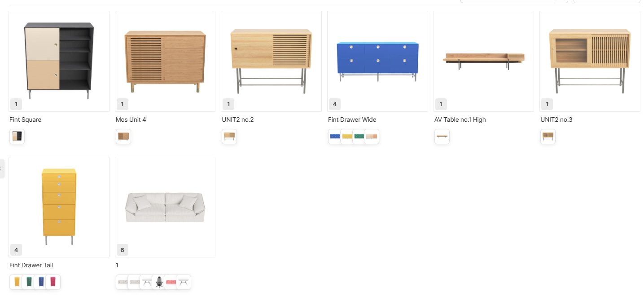This screenshot has height=301, width=644.
Task: Click the AV Table no.1 High variant icon
Action: coord(442,137)
